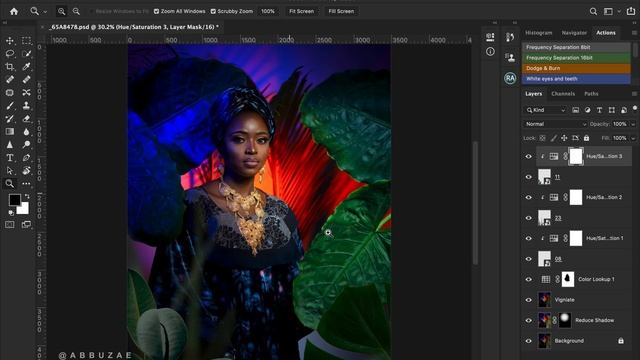640x360 pixels.
Task: Toggle Scrubby Zoom checkbox
Action: (213, 11)
